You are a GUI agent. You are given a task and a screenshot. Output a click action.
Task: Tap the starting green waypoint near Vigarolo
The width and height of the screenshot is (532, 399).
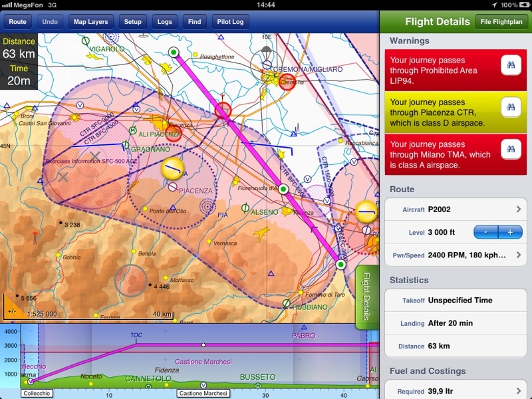(174, 52)
